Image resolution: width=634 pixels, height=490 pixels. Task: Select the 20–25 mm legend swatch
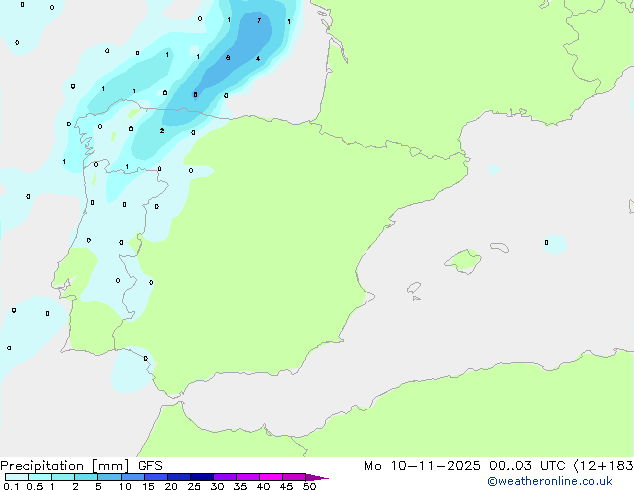coord(179,477)
